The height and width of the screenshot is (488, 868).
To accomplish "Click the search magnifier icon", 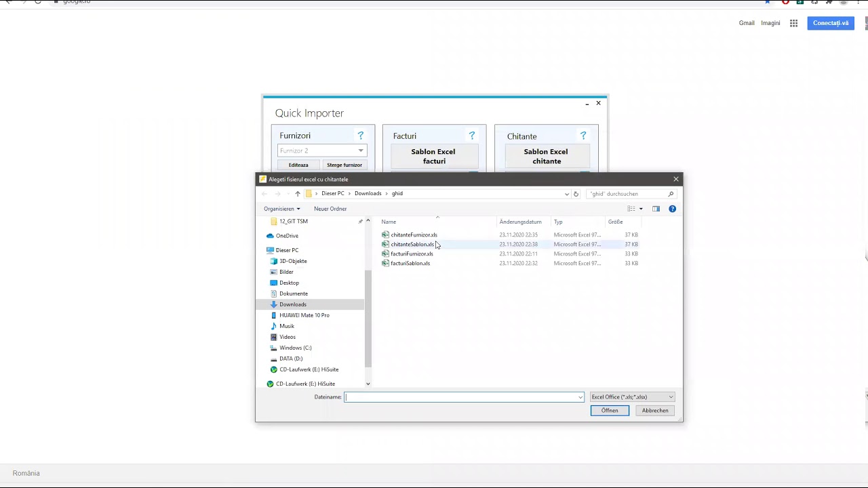I will [x=671, y=194].
